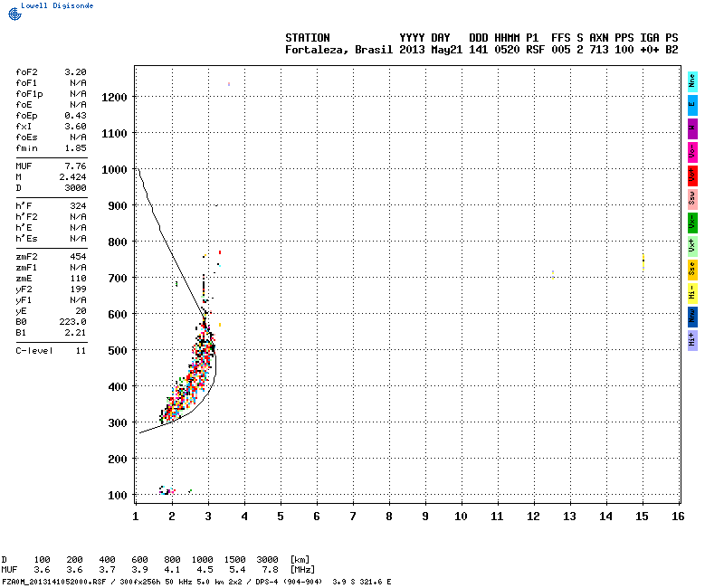Click the 500 label on height axis
Image resolution: width=724 pixels, height=588 pixels.
118,350
